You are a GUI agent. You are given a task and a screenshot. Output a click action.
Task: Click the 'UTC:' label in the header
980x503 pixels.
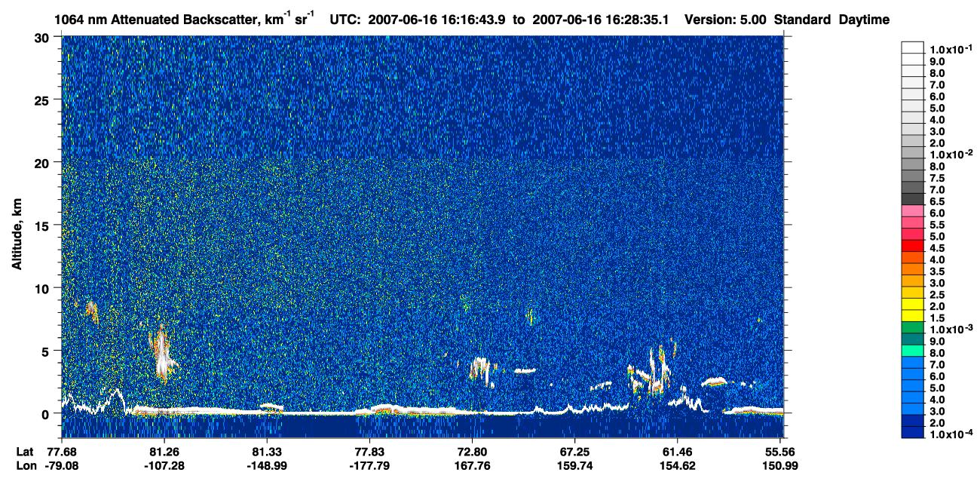345,20
